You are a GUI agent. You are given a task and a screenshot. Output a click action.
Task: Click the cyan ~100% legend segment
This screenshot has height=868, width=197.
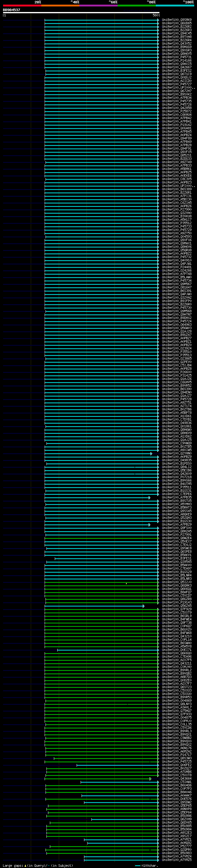[175, 6]
